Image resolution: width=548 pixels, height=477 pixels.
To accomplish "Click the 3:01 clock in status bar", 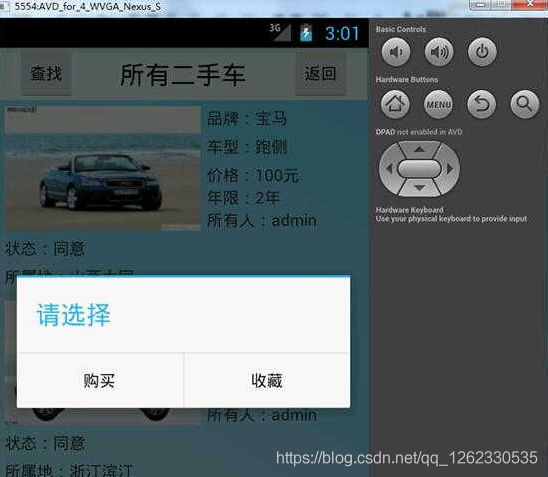I will [x=342, y=34].
